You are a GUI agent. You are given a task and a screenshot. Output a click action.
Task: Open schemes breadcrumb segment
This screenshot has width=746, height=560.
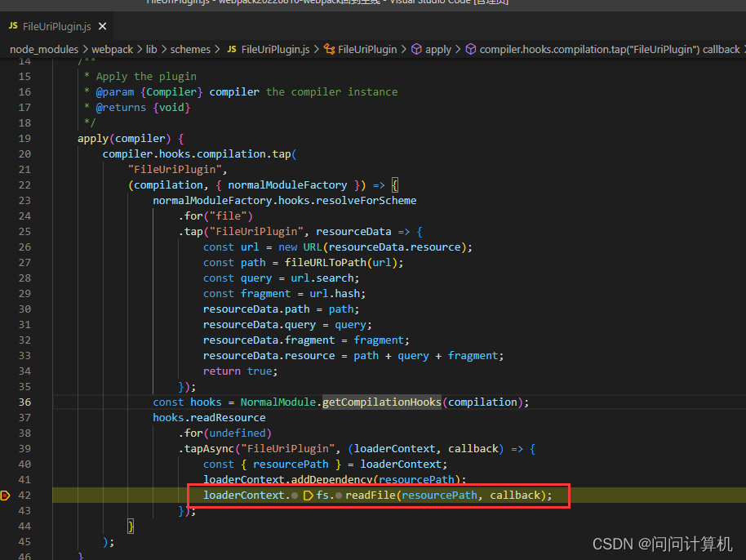pos(190,50)
